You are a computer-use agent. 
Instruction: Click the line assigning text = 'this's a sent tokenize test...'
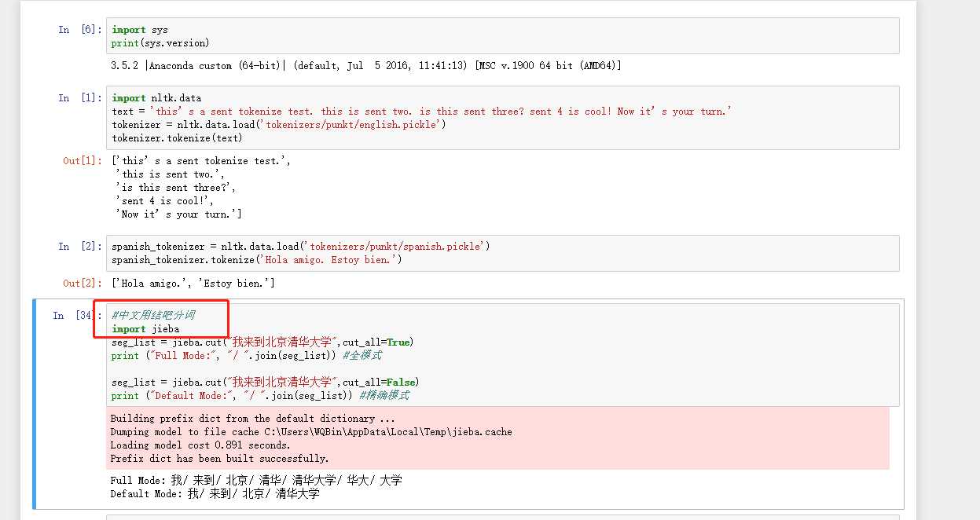pos(421,112)
